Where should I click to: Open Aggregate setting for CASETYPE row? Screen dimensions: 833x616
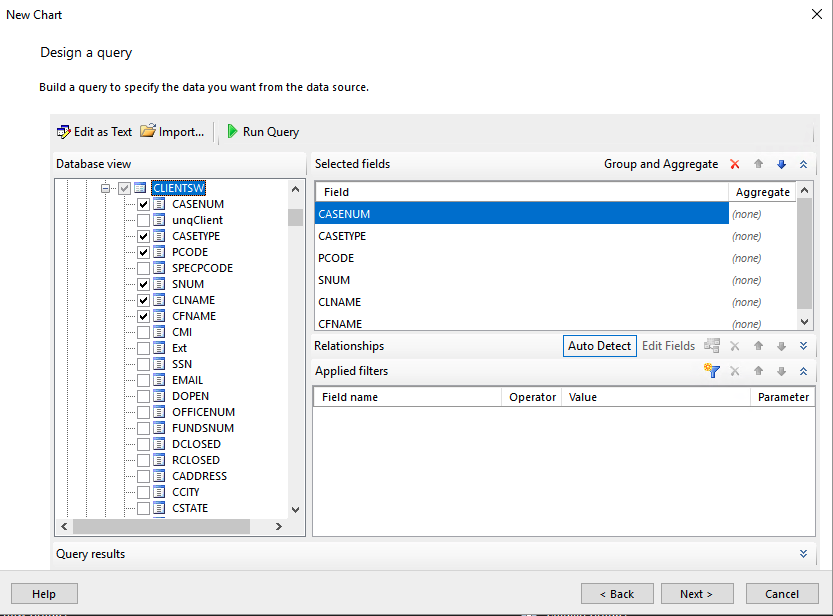point(762,236)
